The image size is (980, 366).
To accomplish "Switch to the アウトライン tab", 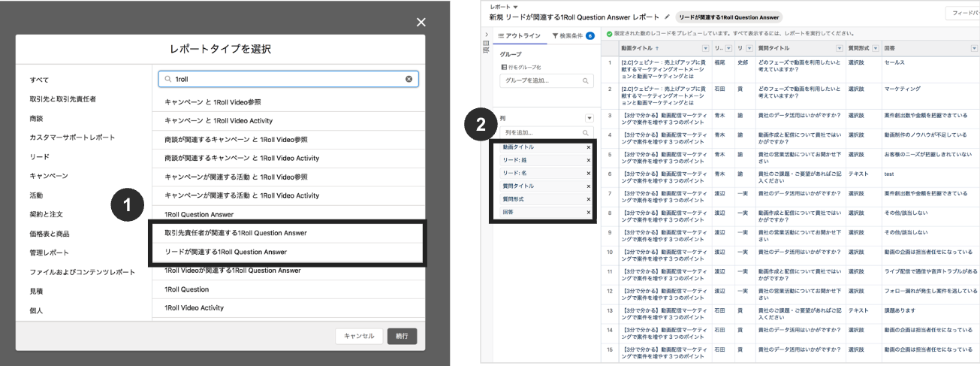I will point(519,35).
